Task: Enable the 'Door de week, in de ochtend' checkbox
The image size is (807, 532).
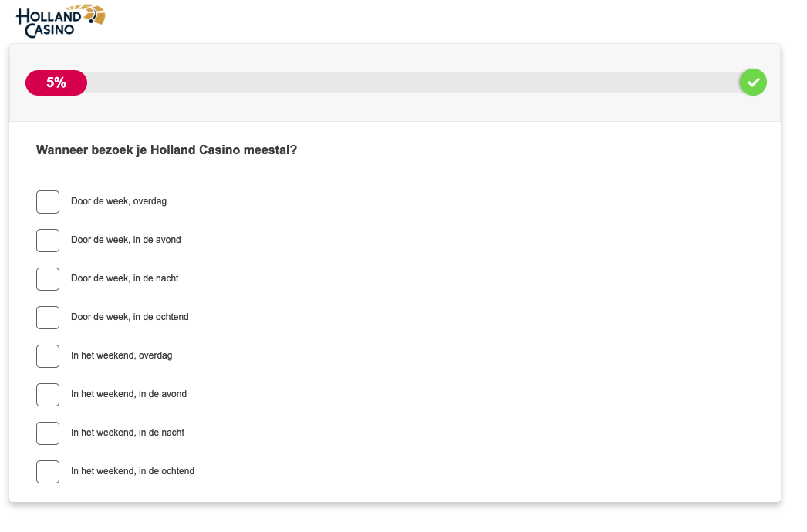Action: click(48, 318)
